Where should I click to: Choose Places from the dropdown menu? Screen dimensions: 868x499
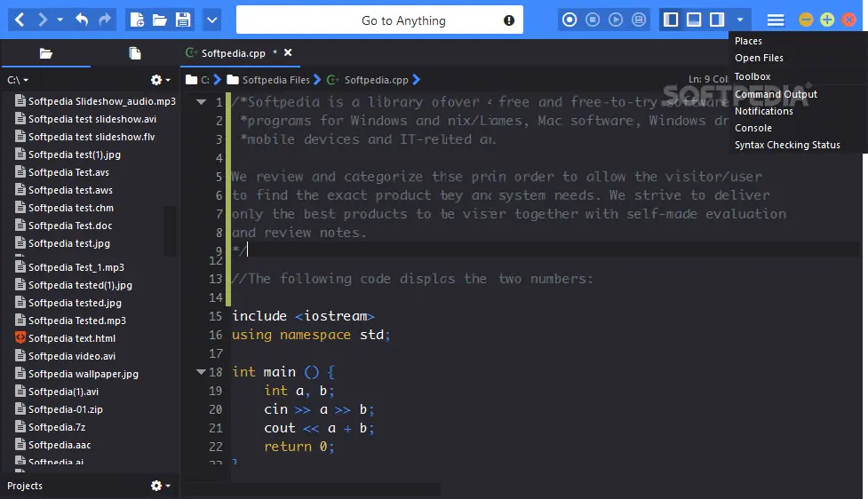748,41
